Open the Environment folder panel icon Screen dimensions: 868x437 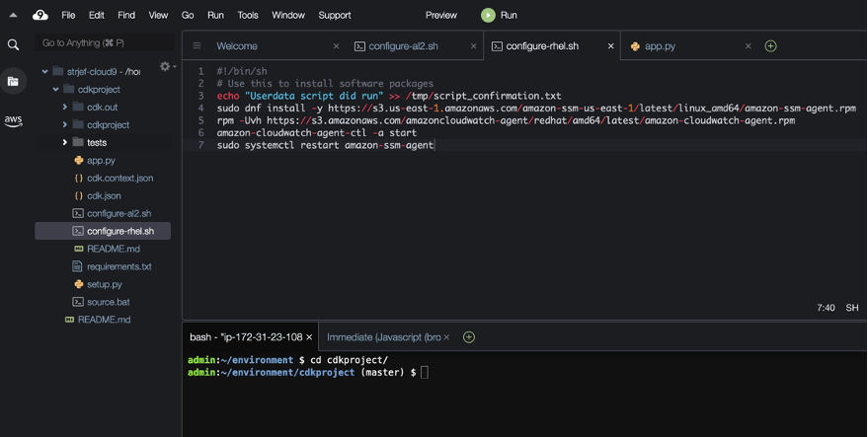[x=13, y=82]
